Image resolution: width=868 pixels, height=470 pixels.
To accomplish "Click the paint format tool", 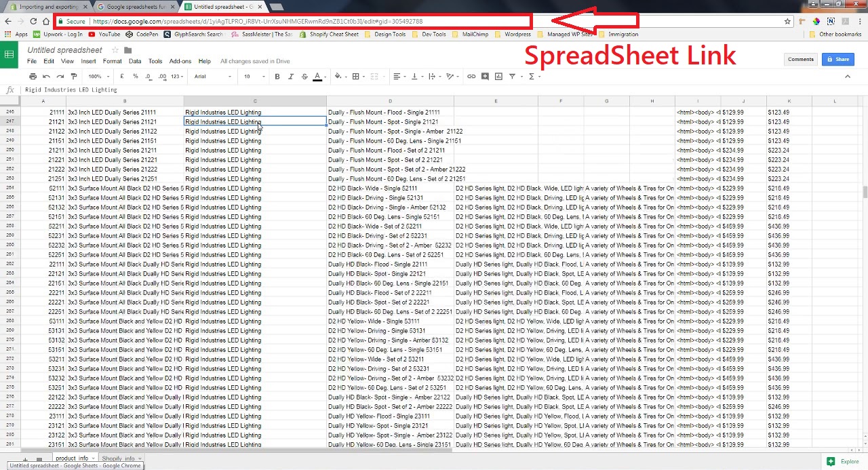I will [x=73, y=77].
